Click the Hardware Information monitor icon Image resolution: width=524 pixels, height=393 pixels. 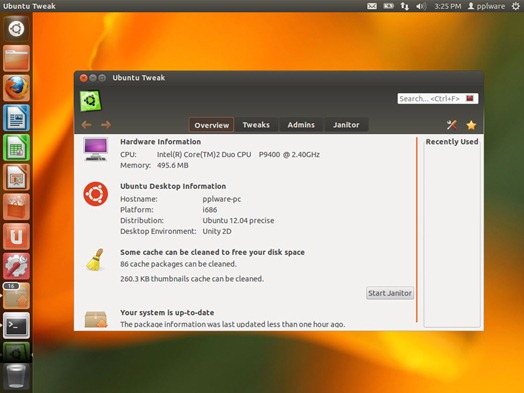click(x=96, y=149)
